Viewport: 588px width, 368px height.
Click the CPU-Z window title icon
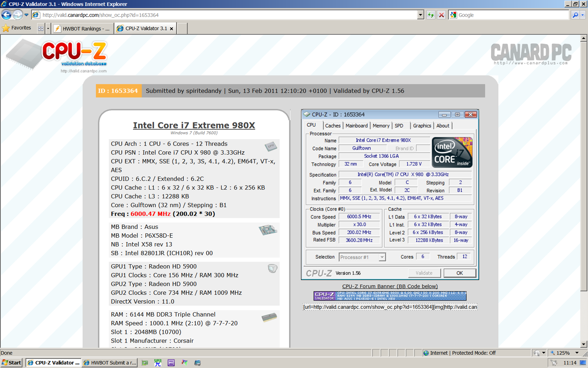pyautogui.click(x=307, y=114)
